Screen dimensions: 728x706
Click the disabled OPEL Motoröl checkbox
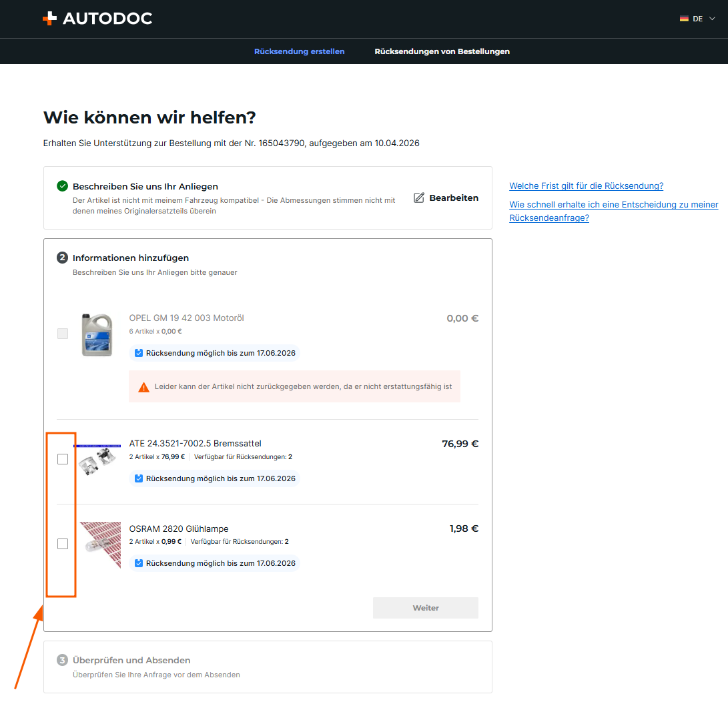[x=63, y=333]
